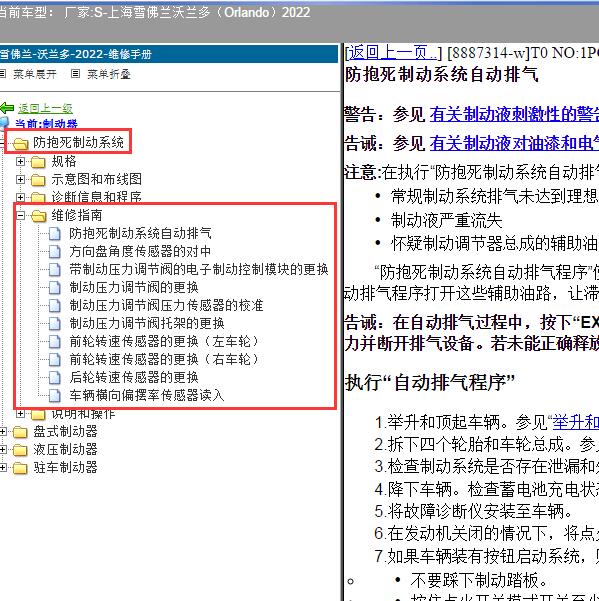
Task: Click the 制动液严重流失 bullet text
Action: 446,221
